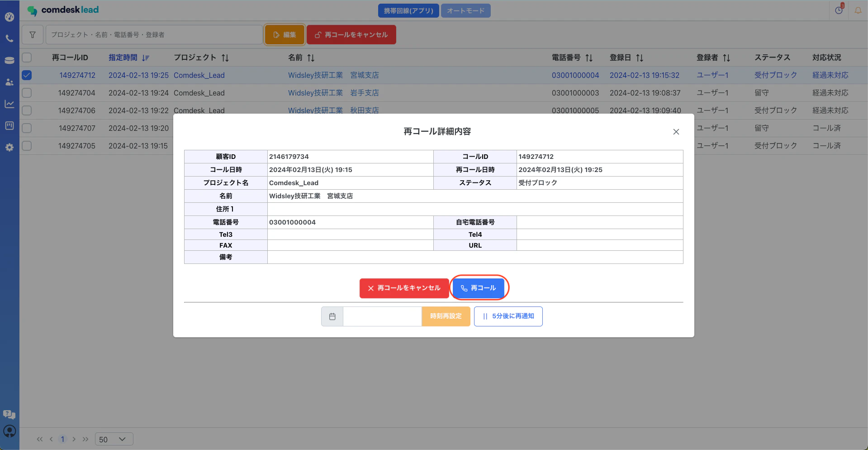Image resolution: width=868 pixels, height=450 pixels.
Task: Click 2024-02-13 19:20 time cell
Action: (x=138, y=128)
